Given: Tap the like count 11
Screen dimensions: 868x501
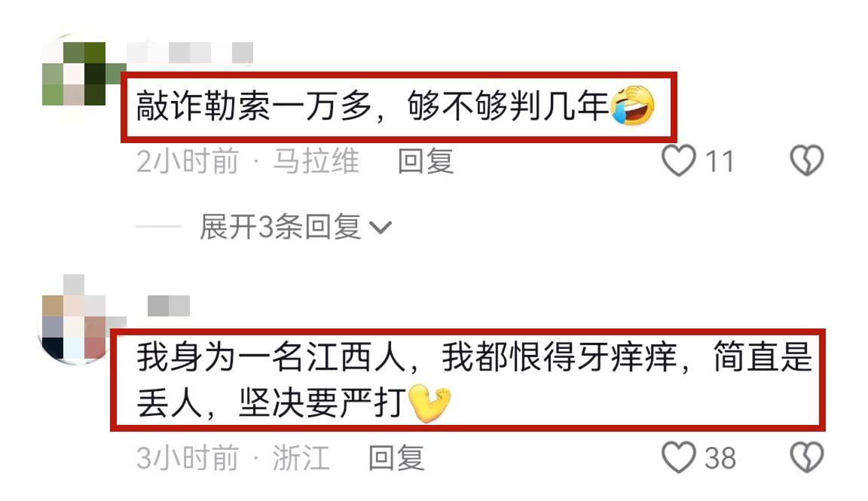Looking at the screenshot, I should [720, 162].
